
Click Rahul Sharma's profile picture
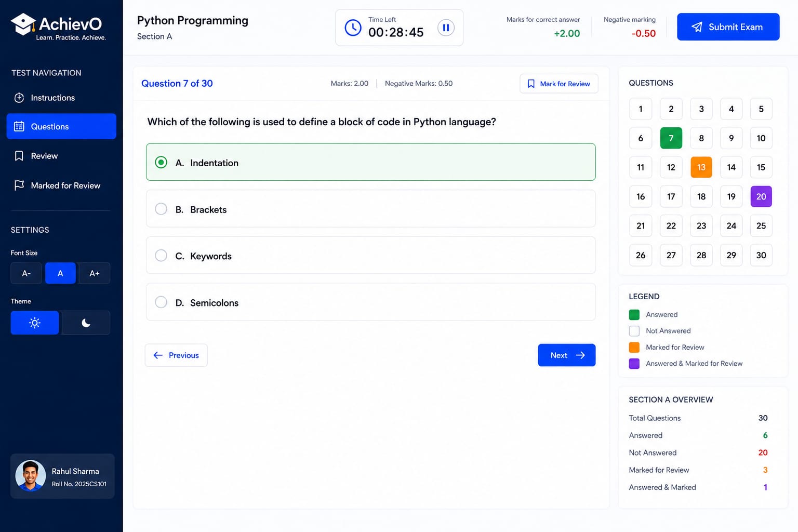tap(31, 476)
